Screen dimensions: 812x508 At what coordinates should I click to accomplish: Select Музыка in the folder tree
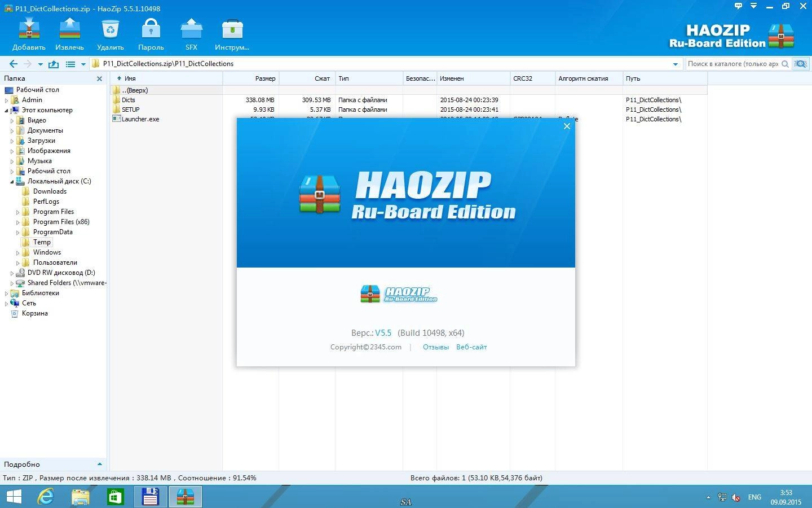39,161
